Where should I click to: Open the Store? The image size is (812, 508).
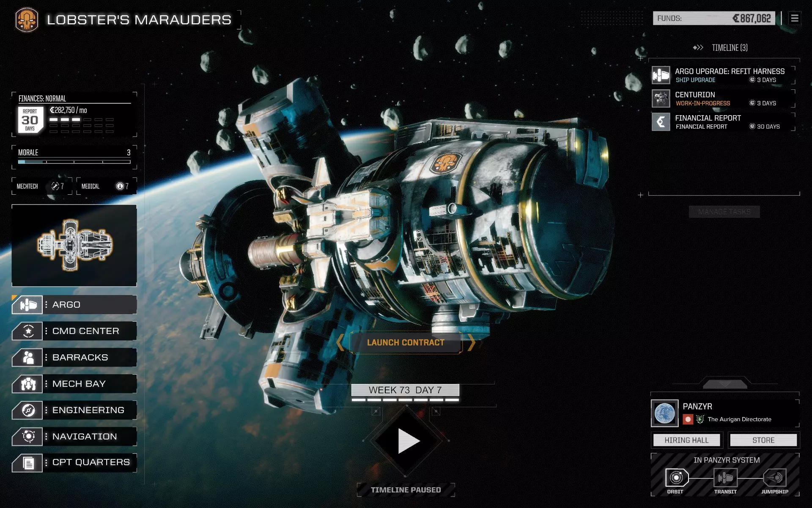click(763, 440)
